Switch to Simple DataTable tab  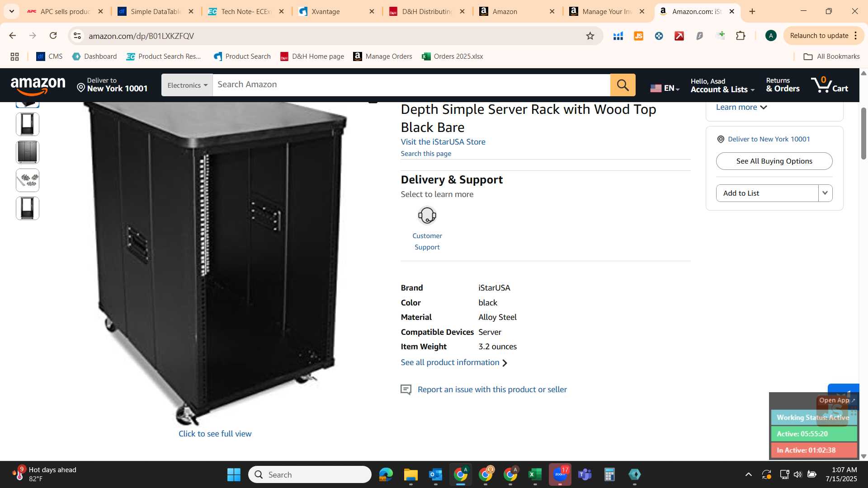click(x=156, y=11)
